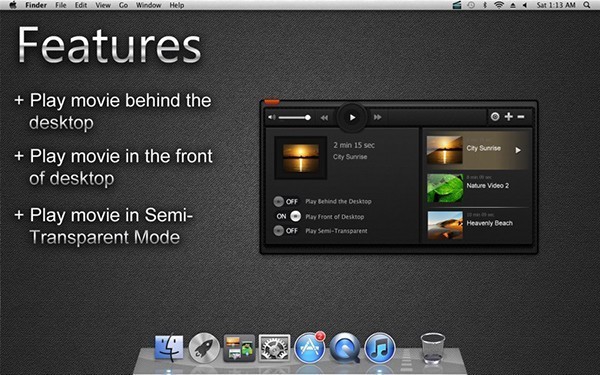Click the clock showing Sat 1:13 AM
This screenshot has height=375, width=600.
[556, 5]
